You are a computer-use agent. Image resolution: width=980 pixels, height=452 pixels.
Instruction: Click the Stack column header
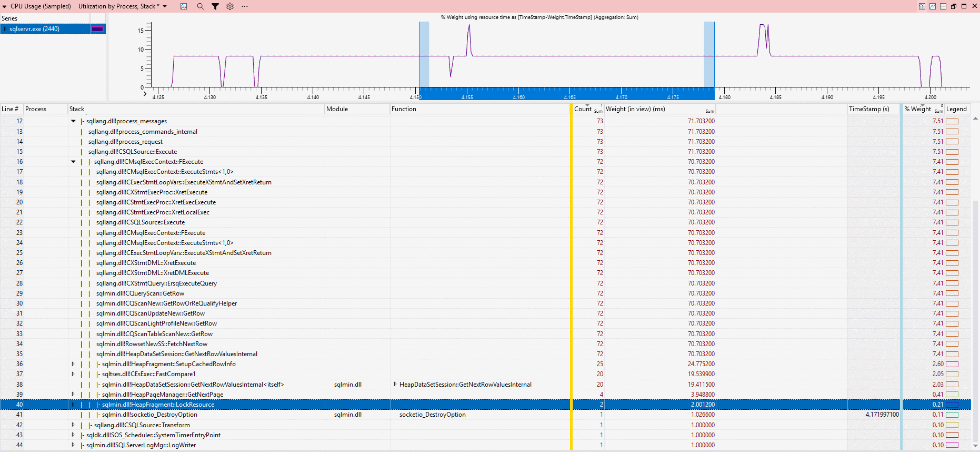click(77, 109)
